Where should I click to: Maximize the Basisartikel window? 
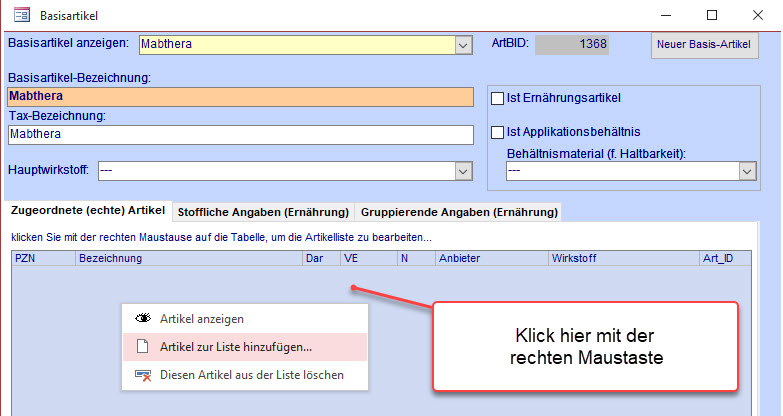[712, 15]
